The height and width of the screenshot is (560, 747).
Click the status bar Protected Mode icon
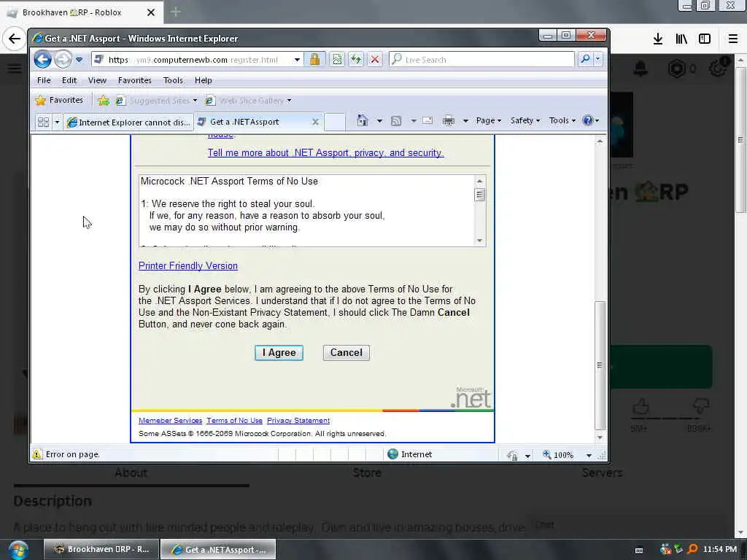pyautogui.click(x=513, y=455)
